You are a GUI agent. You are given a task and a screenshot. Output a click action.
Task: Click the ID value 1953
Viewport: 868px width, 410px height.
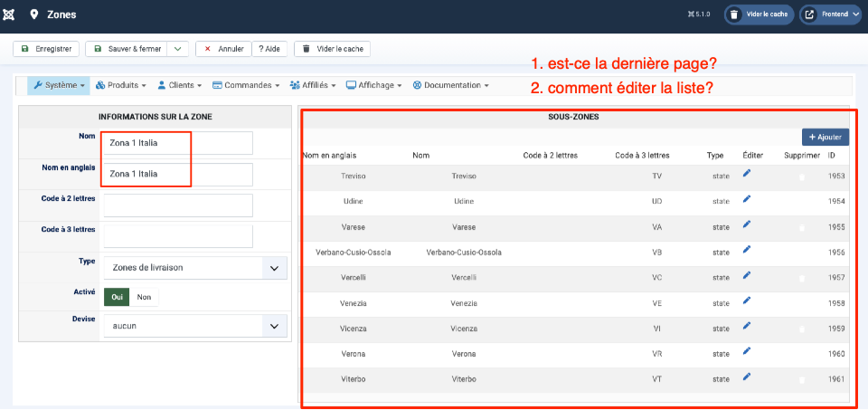pos(836,176)
